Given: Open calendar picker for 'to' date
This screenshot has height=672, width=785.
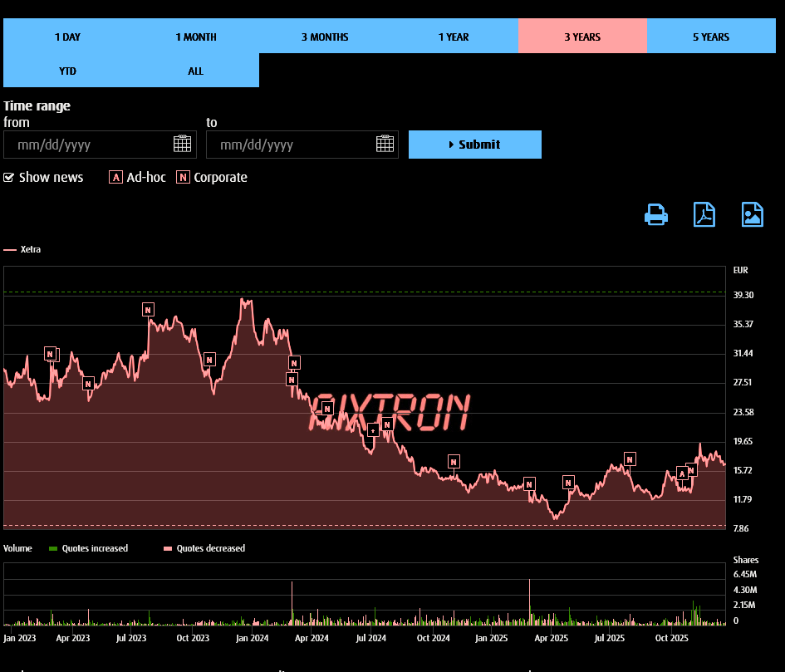Looking at the screenshot, I should (x=385, y=145).
